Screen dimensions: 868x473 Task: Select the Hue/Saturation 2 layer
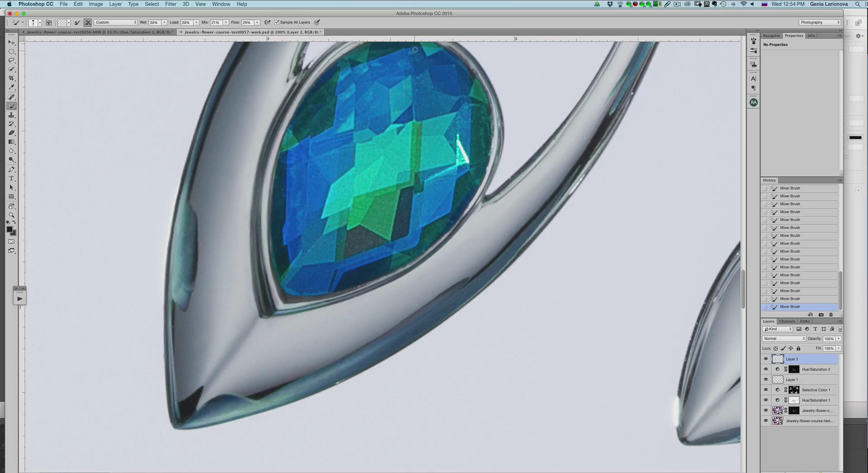[816, 370]
